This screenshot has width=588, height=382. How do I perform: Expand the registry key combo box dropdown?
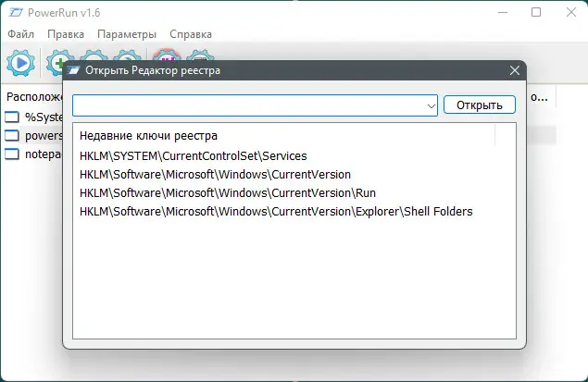click(432, 105)
